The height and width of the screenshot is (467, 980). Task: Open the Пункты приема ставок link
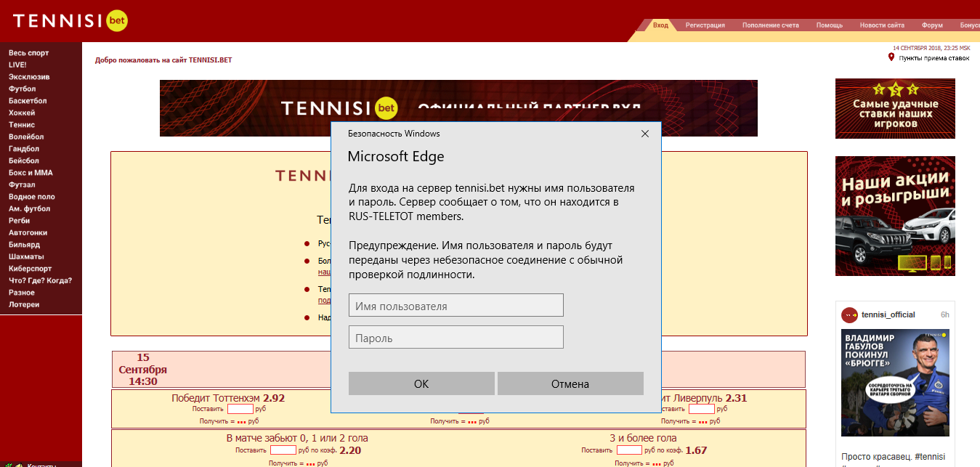coord(934,58)
